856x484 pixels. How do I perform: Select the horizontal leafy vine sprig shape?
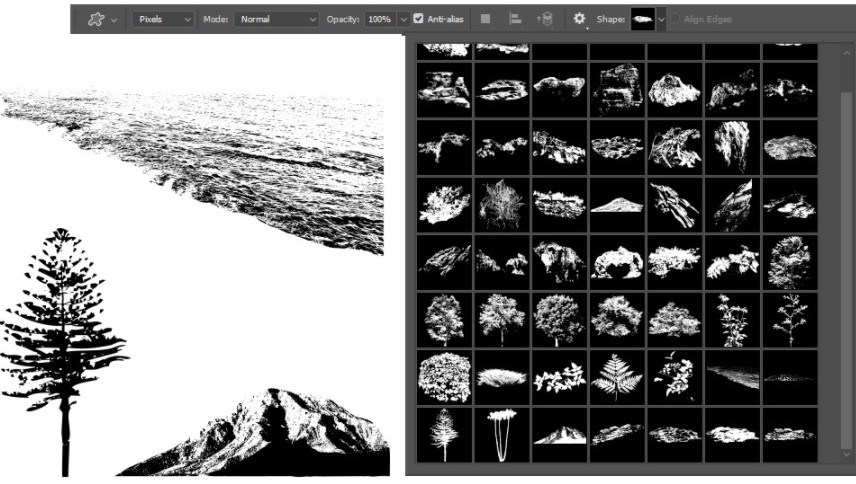(x=560, y=378)
